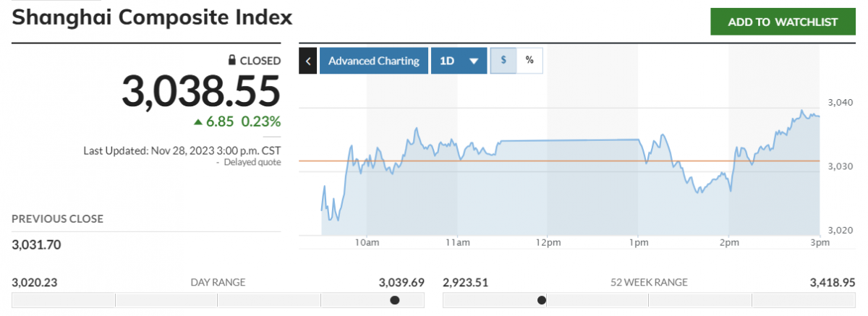This screenshot has width=868, height=316.
Task: Click the 2pm time axis label
Action: (728, 242)
